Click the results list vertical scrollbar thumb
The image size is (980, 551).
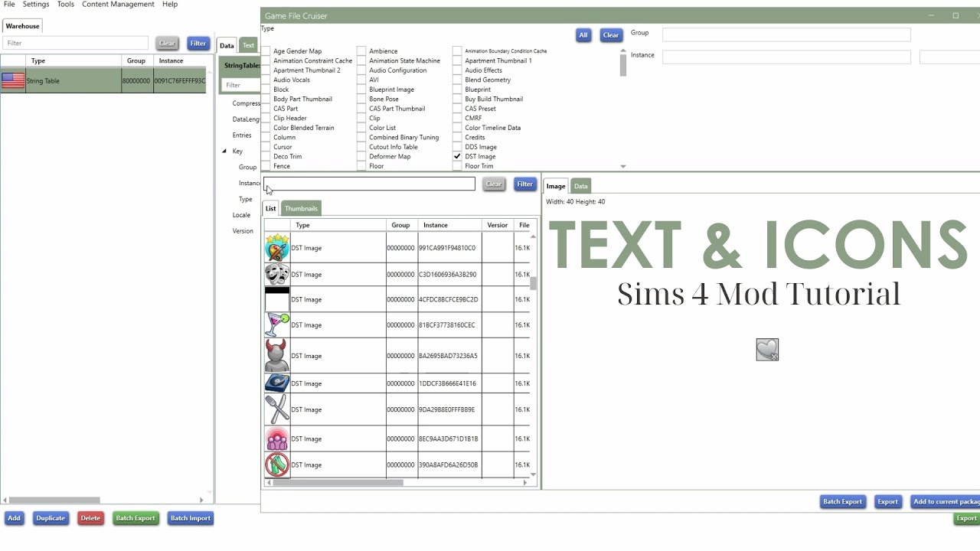tap(533, 283)
